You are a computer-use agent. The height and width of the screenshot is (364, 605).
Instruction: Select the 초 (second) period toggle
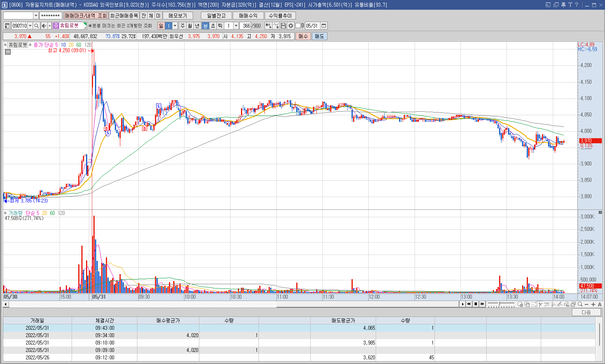[x=213, y=26]
